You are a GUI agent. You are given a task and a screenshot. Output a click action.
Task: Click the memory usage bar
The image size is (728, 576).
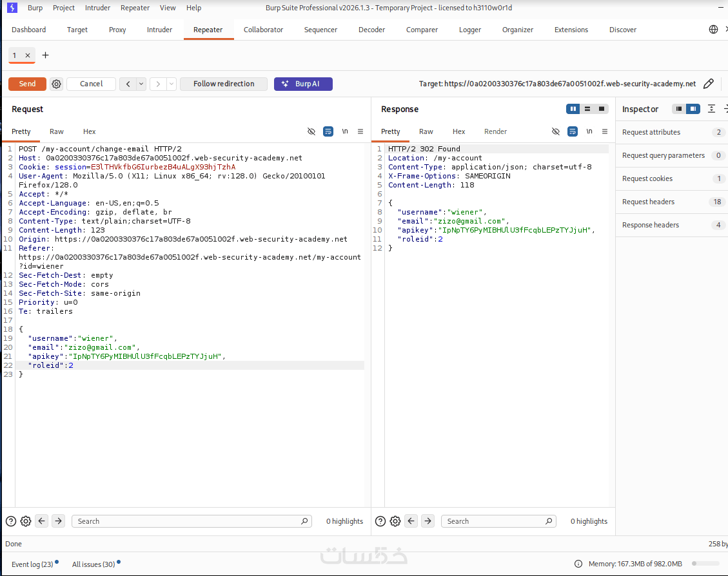pos(705,564)
